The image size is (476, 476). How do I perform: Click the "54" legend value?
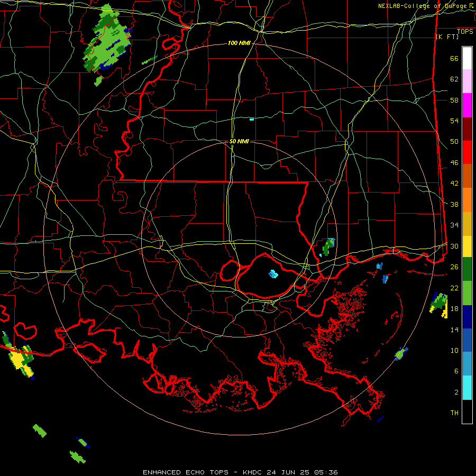[x=454, y=121]
